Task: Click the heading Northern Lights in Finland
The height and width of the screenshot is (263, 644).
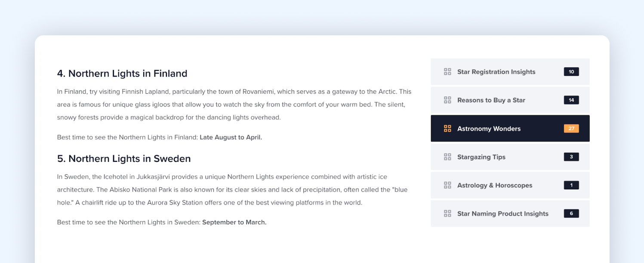Action: (122, 73)
